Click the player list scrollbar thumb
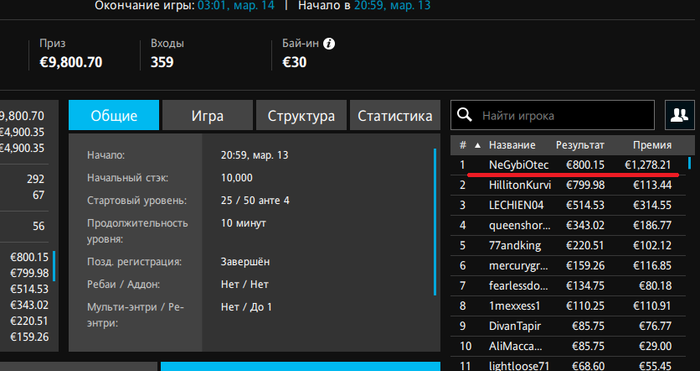 690,163
